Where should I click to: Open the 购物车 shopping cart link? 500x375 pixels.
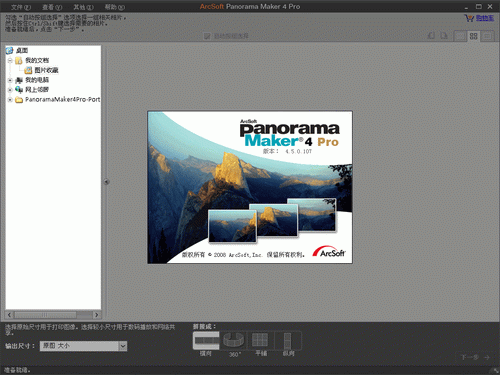click(x=484, y=18)
